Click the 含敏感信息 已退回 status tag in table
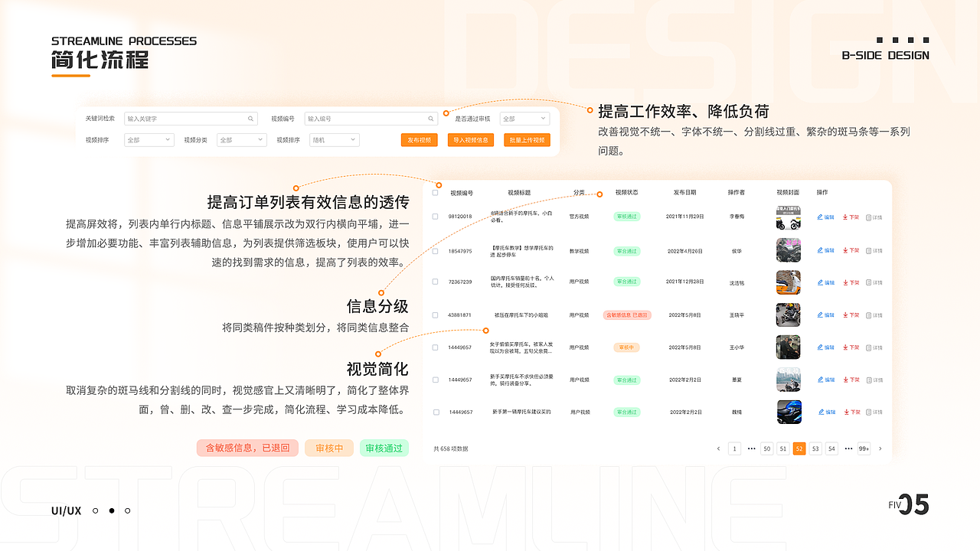The height and width of the screenshot is (551, 980). click(x=627, y=315)
